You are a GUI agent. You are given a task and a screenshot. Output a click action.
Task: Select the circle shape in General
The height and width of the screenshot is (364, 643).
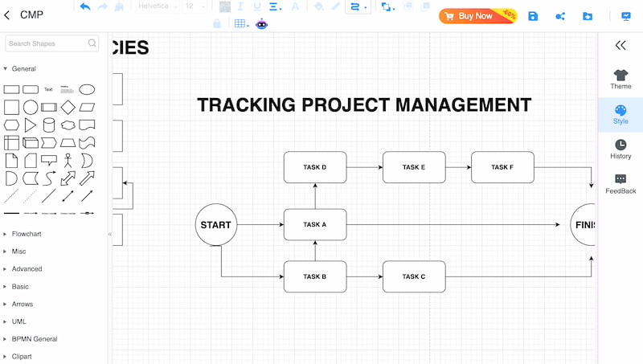coord(31,108)
